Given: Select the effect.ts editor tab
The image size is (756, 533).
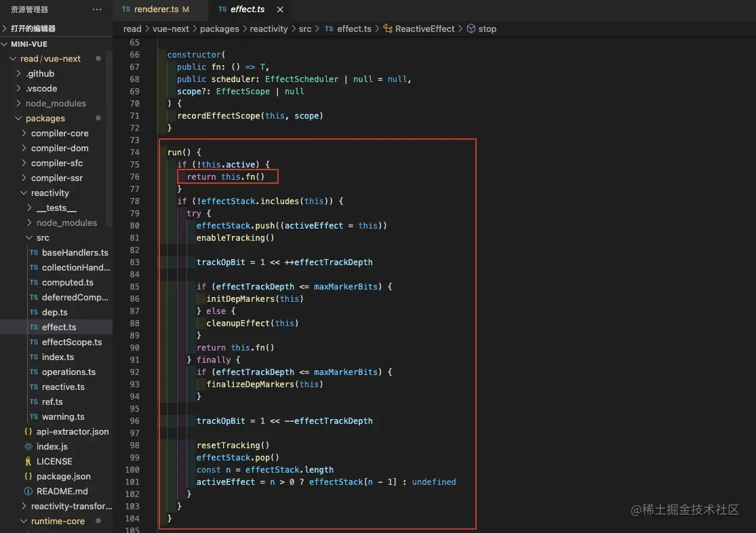Looking at the screenshot, I should tap(247, 9).
